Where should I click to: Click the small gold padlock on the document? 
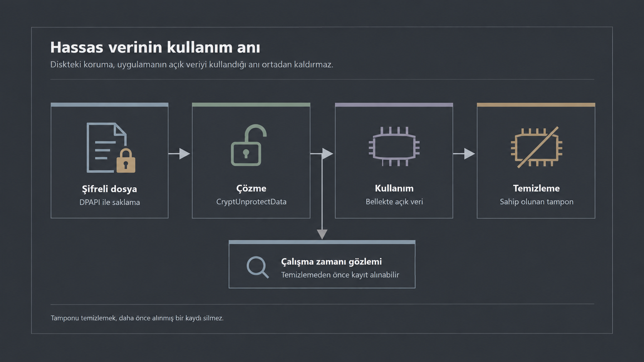pyautogui.click(x=126, y=160)
